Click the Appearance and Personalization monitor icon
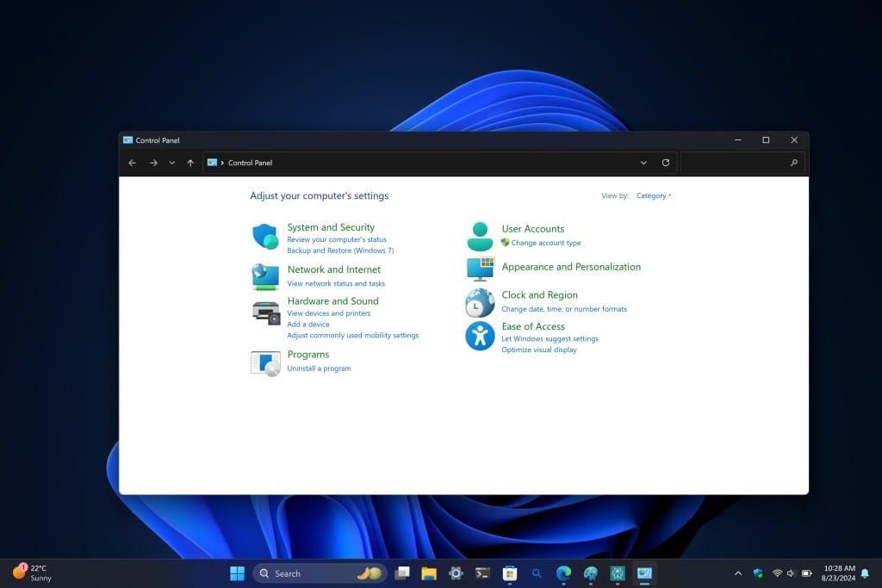 tap(481, 269)
